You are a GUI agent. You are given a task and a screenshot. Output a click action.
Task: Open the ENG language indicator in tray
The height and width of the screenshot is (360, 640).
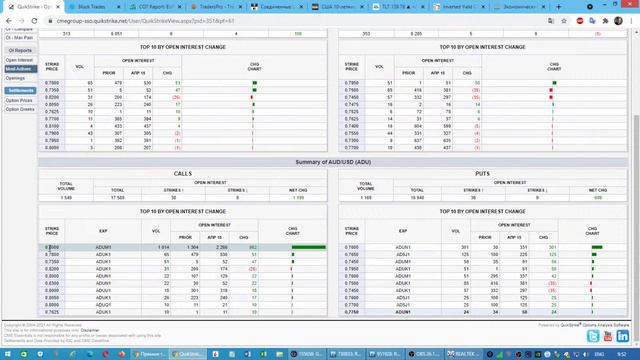click(599, 354)
